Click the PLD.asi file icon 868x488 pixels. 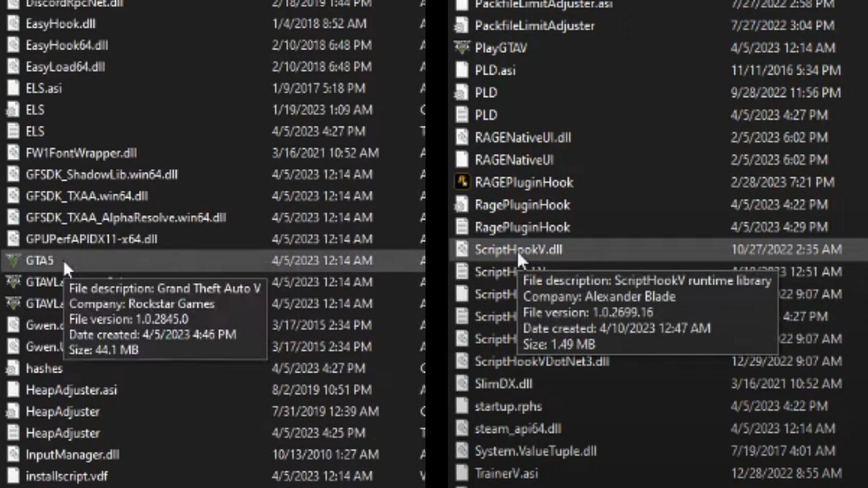coord(462,70)
